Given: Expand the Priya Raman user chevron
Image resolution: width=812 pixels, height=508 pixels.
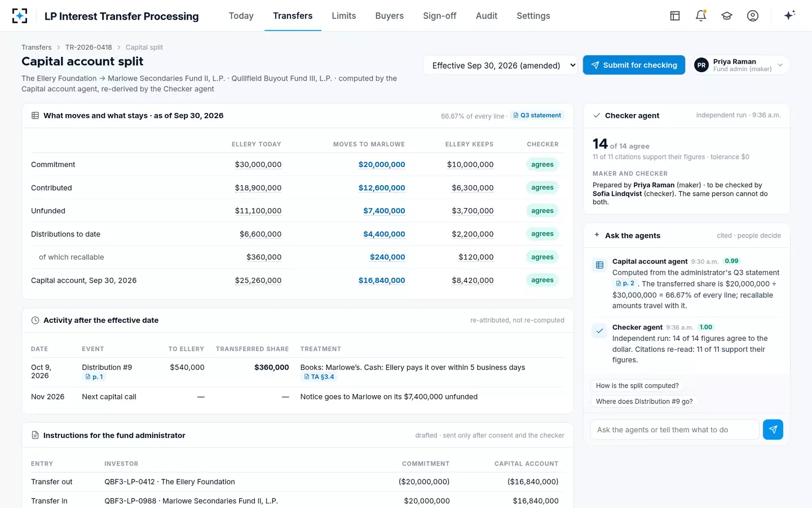Looking at the screenshot, I should [x=780, y=65].
